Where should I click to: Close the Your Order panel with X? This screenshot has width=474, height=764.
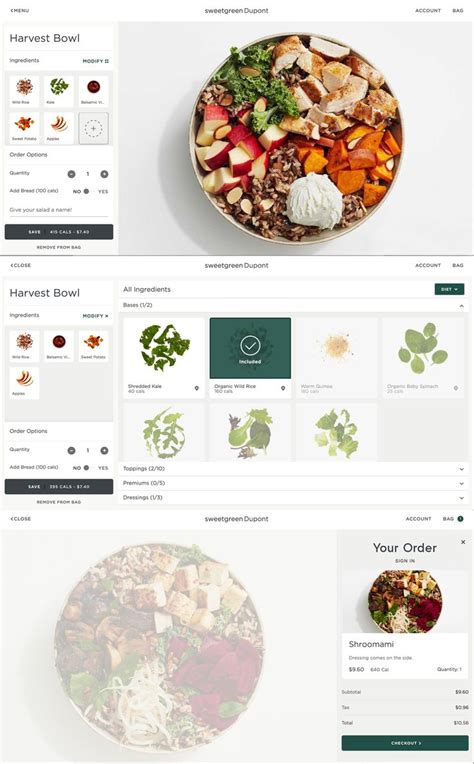[463, 542]
